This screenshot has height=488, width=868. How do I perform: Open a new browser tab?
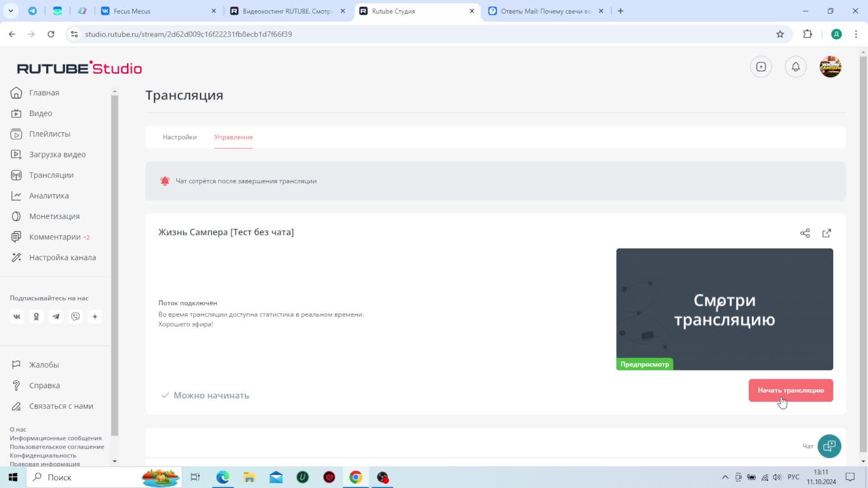coord(620,11)
